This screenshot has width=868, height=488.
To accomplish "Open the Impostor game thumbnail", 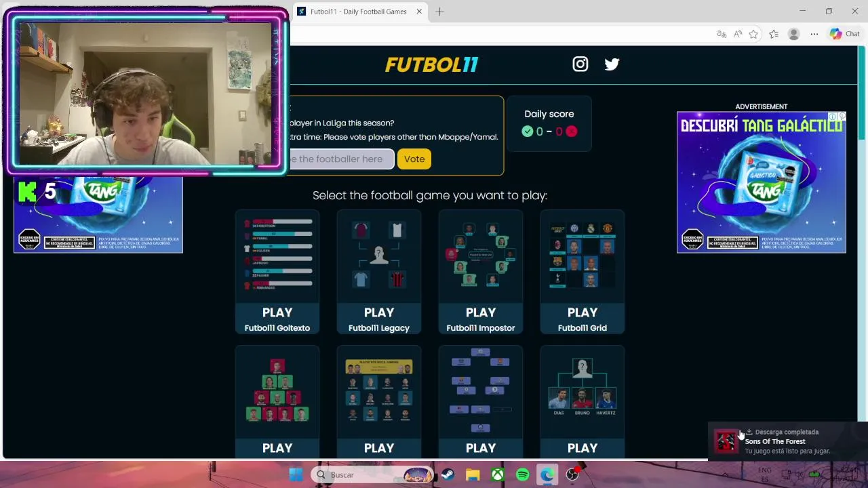I will [x=481, y=256].
